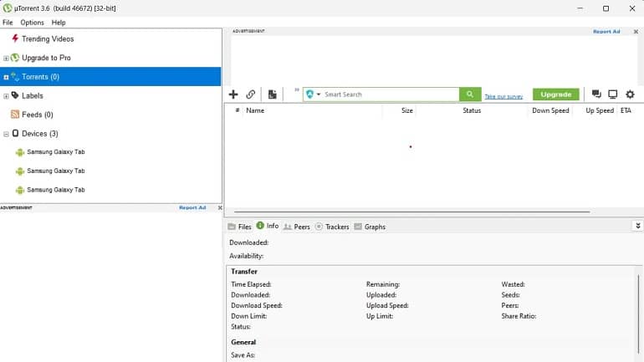
Task: Close the sidebar advertisement
Action: click(220, 207)
